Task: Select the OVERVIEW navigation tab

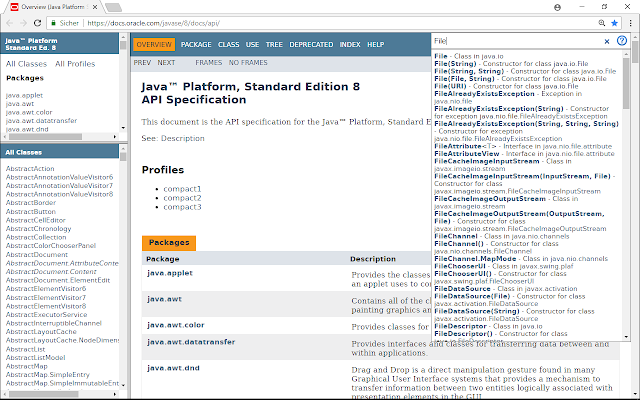Action: point(154,44)
